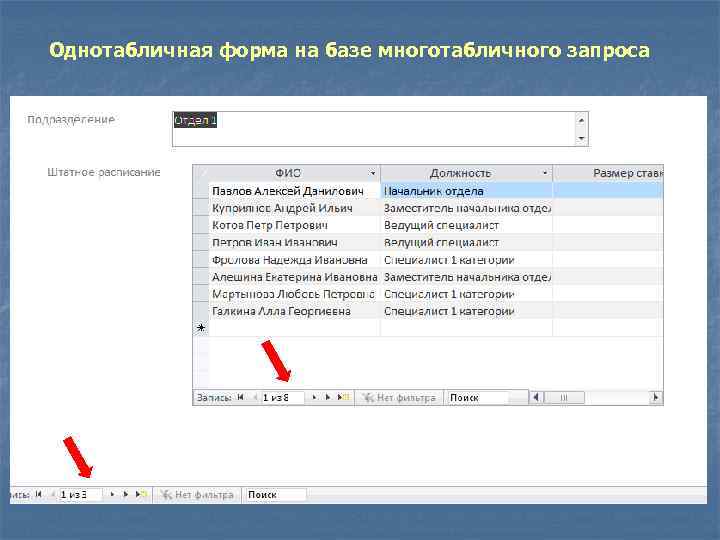
Task: Click 'Специалист 1 категории' in Галкина row
Action: 467,311
